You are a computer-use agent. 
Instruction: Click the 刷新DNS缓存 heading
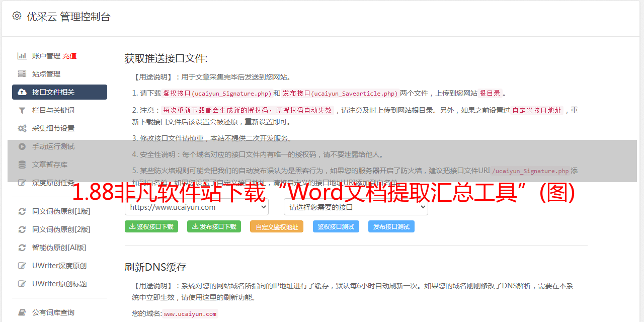click(156, 267)
